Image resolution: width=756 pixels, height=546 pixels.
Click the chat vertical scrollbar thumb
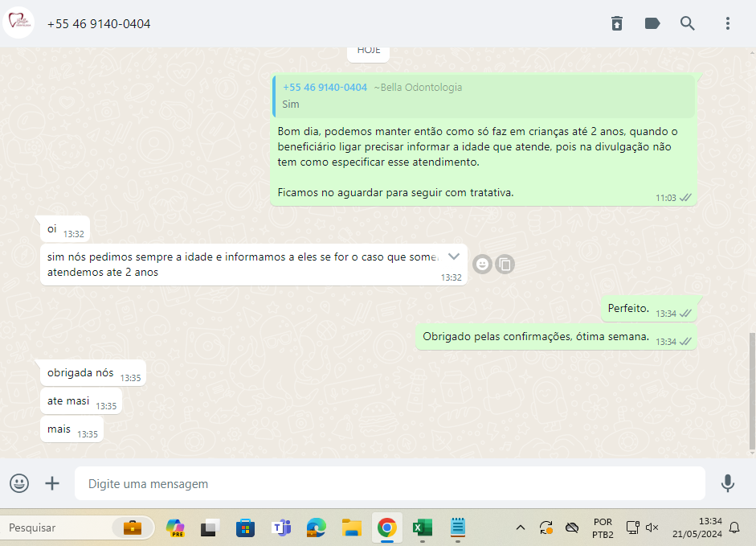[752, 391]
